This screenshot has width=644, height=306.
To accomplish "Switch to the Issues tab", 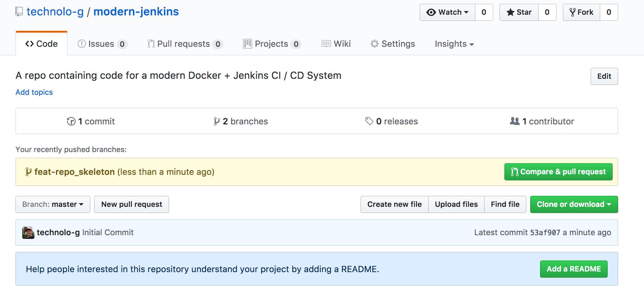I will pyautogui.click(x=102, y=44).
